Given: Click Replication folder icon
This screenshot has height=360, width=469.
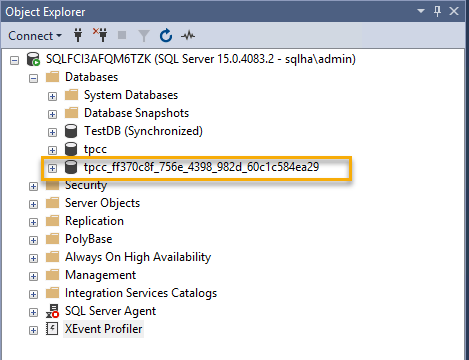Looking at the screenshot, I should click(52, 221).
